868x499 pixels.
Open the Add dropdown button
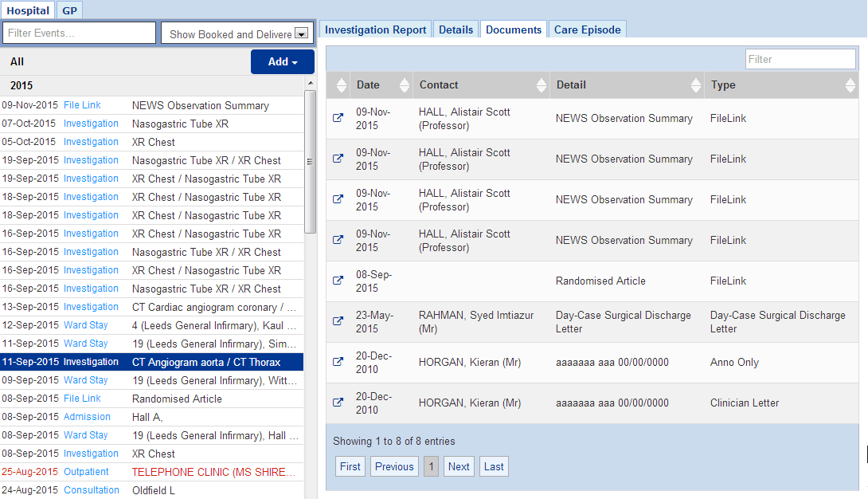pyautogui.click(x=282, y=62)
